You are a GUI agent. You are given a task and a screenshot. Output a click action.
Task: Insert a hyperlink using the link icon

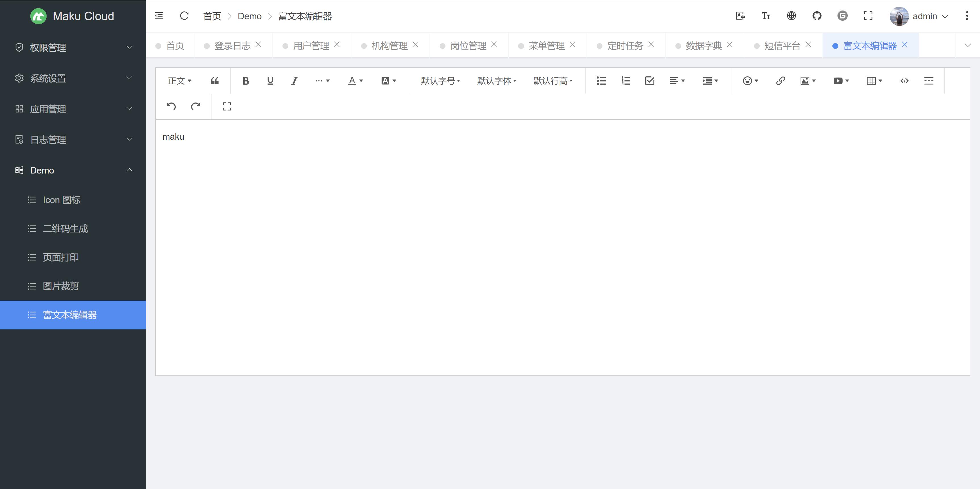coord(780,81)
